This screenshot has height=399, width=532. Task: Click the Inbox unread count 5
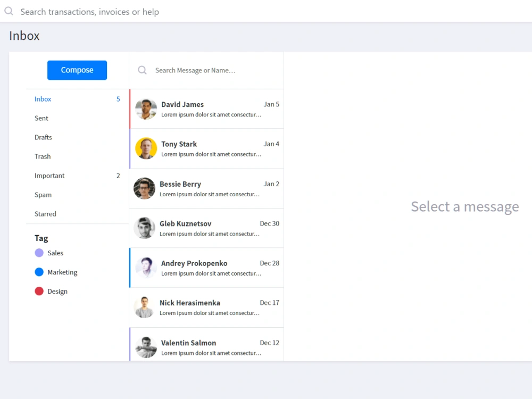click(x=118, y=99)
